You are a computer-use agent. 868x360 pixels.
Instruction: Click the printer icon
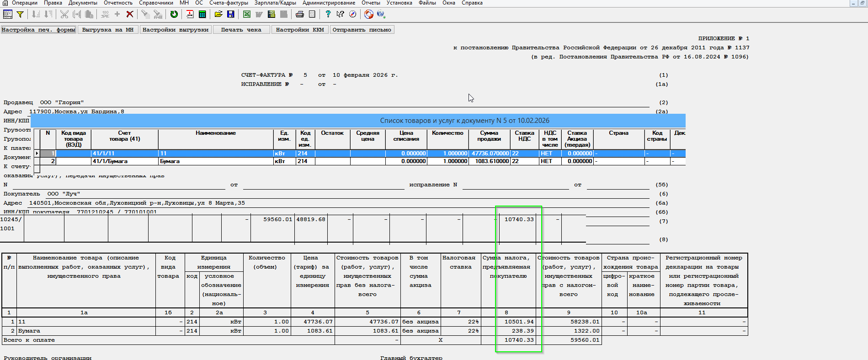pyautogui.click(x=299, y=14)
